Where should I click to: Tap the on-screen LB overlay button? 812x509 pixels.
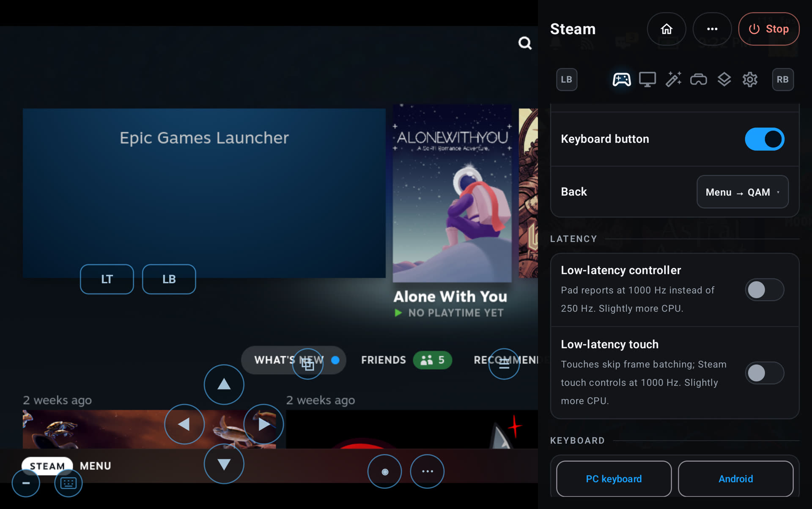tap(169, 279)
